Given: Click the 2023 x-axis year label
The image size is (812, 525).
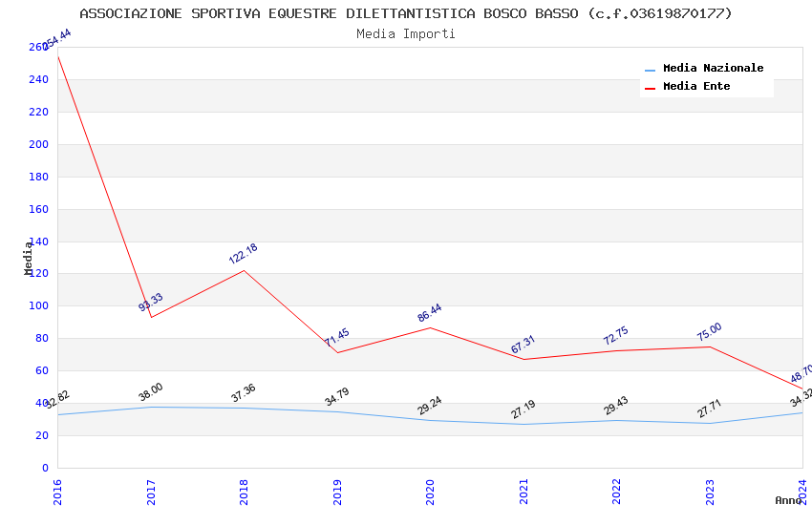Looking at the screenshot, I should point(710,492).
